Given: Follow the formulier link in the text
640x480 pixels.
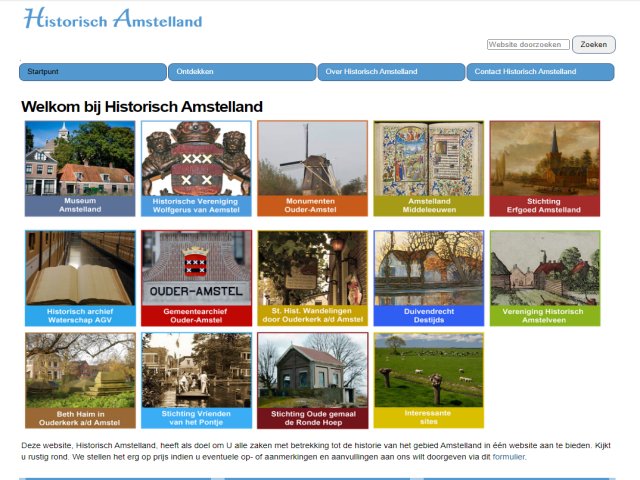Looking at the screenshot, I should (509, 457).
